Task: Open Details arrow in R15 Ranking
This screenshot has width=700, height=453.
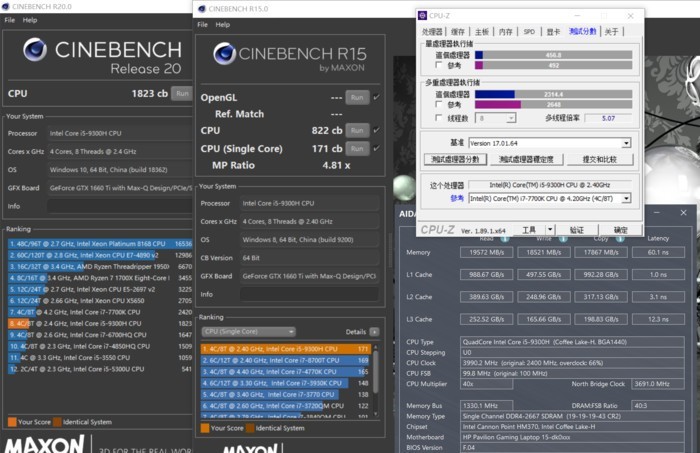Action: click(375, 332)
